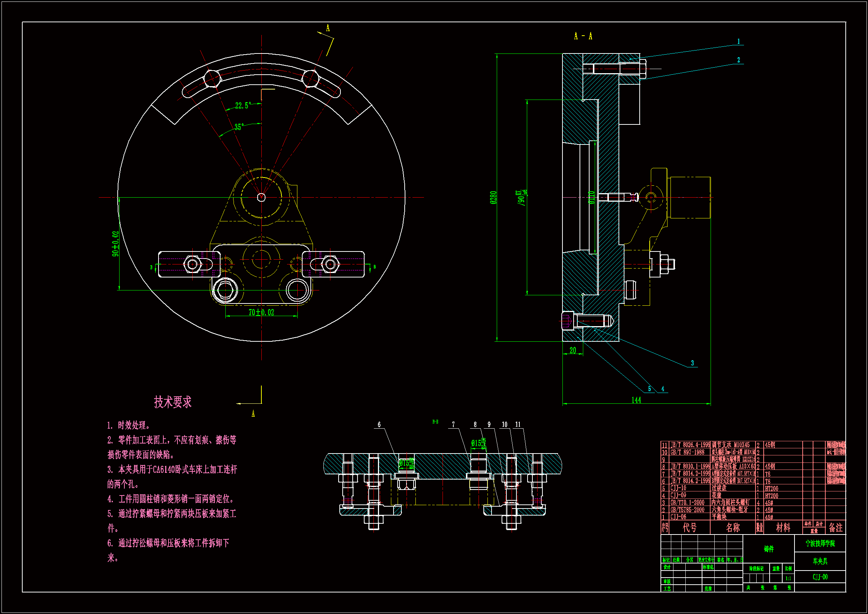Click part balloon number 3
868x614 pixels.
tap(692, 363)
